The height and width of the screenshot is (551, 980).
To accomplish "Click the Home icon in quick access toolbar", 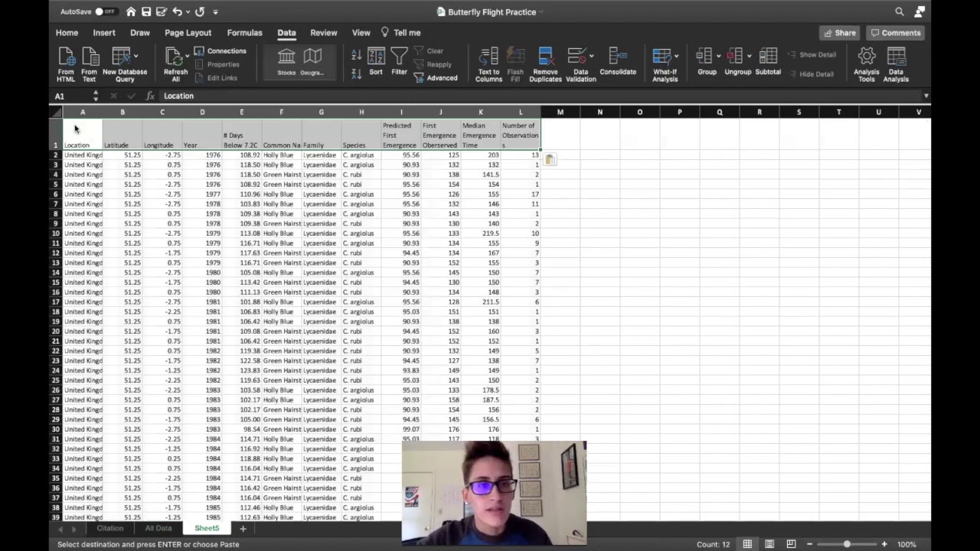I will (x=131, y=11).
